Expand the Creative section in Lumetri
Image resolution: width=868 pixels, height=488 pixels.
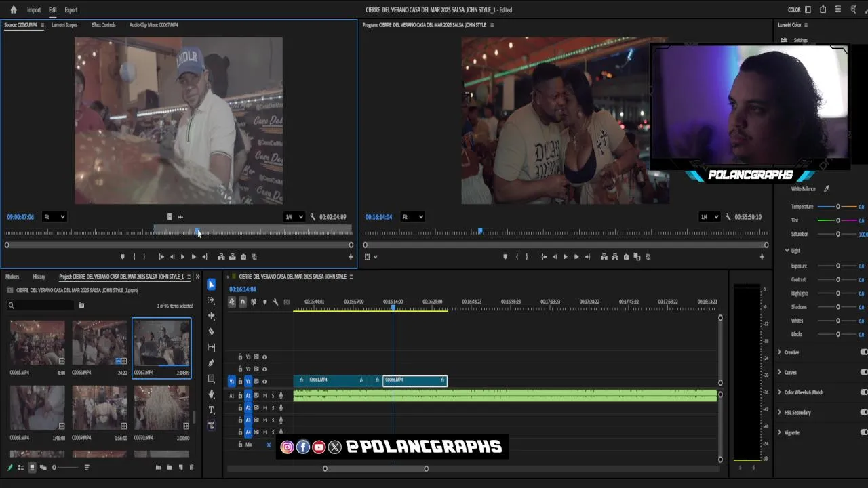pyautogui.click(x=780, y=352)
